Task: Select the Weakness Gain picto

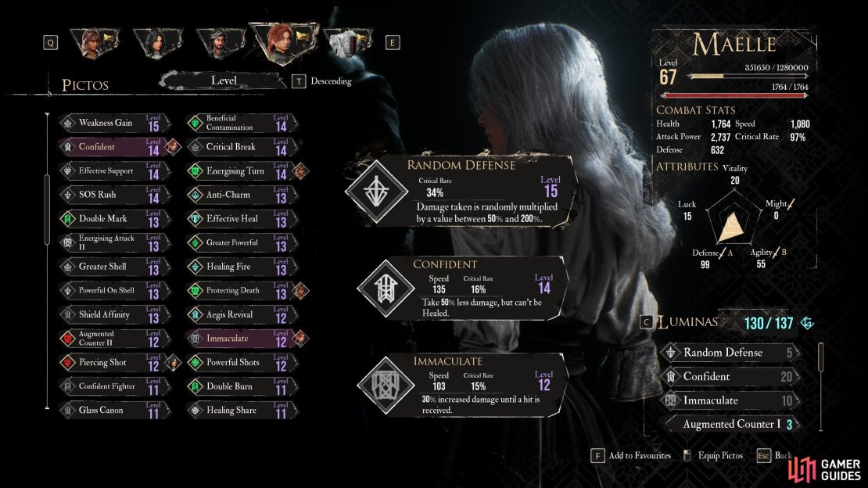Action: click(x=114, y=123)
